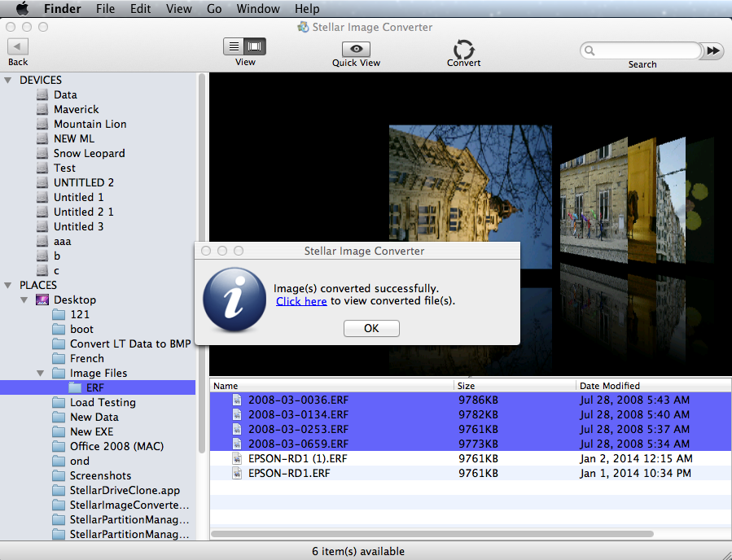Open the Finder menu
732x560 pixels.
click(63, 8)
